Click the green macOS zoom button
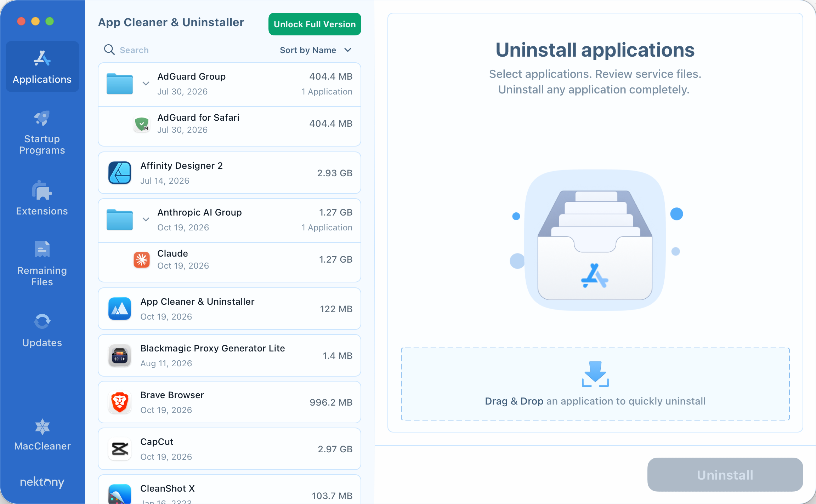Viewport: 816px width, 504px height. (50, 21)
